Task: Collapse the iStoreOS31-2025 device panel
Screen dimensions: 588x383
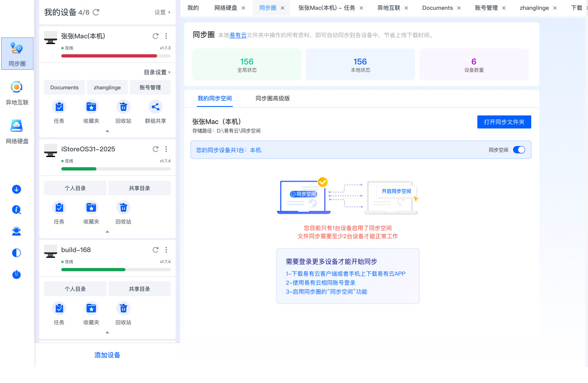Action: tap(107, 232)
